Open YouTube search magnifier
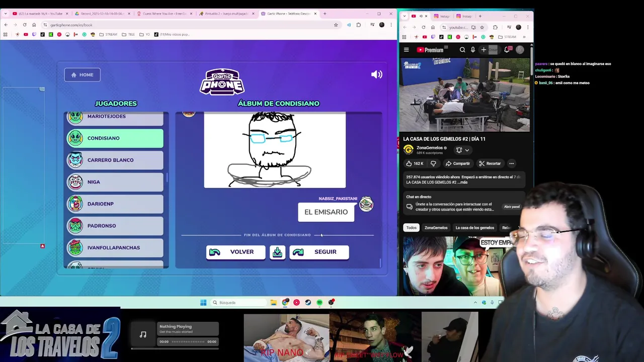644x362 pixels. coord(462,50)
